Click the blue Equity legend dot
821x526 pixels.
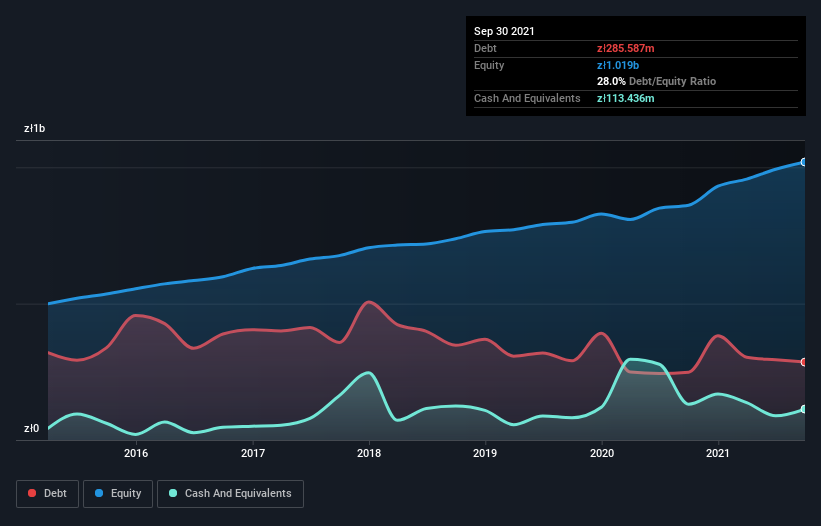click(x=99, y=493)
